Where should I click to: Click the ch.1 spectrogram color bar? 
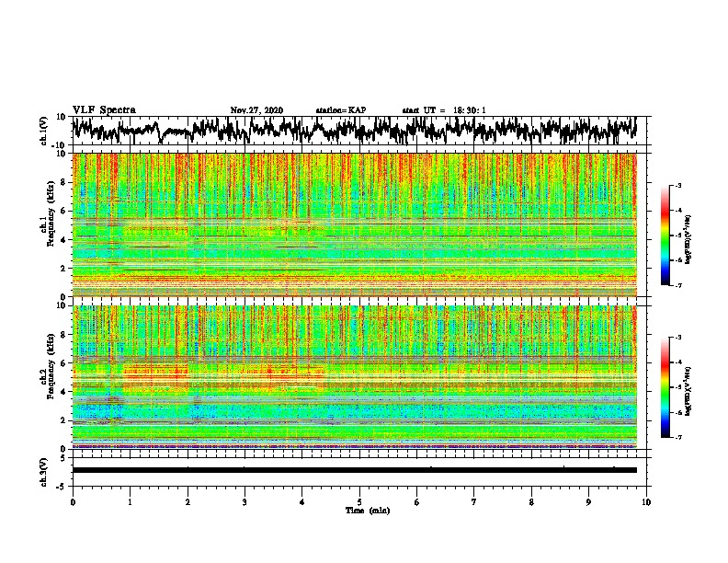(665, 236)
